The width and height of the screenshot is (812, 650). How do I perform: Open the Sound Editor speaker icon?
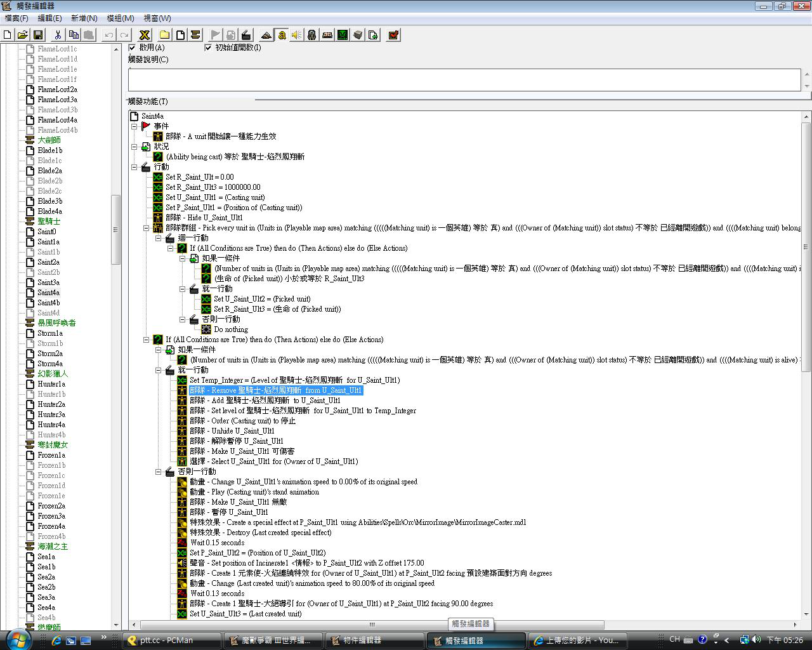click(x=296, y=35)
